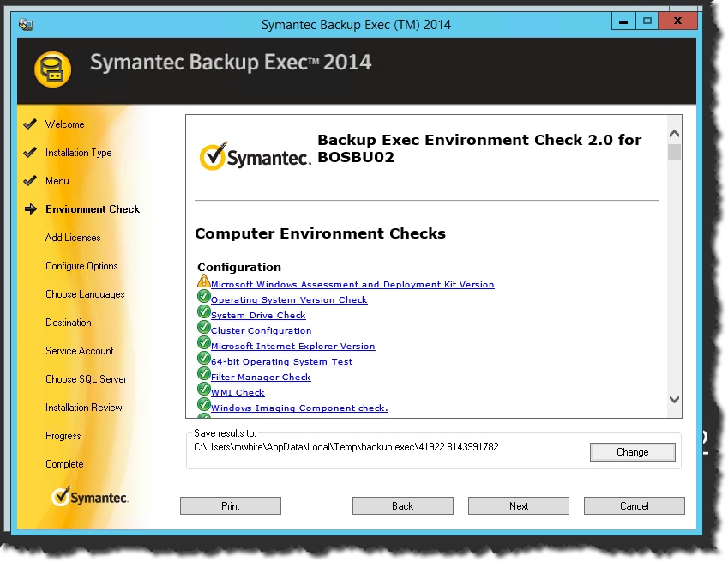The width and height of the screenshot is (728, 562).
Task: Click green check icon beside Cluster Configuration
Action: pos(203,327)
